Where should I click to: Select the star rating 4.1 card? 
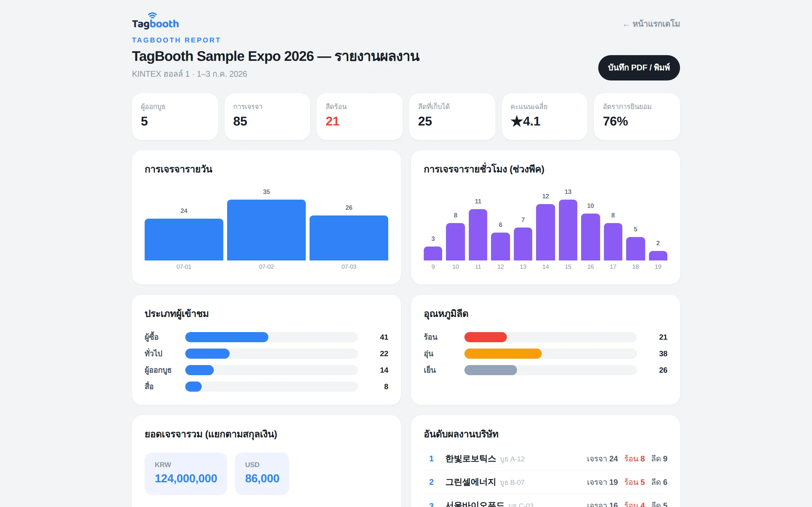(544, 116)
